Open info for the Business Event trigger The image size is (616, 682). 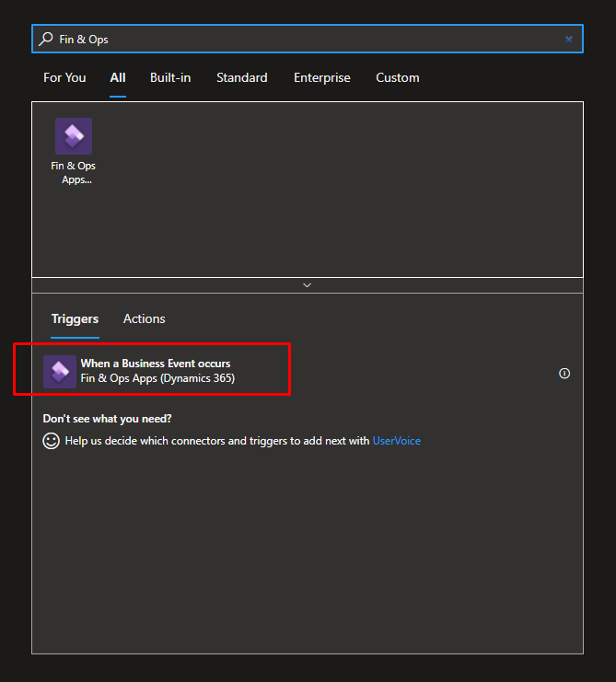click(x=564, y=373)
